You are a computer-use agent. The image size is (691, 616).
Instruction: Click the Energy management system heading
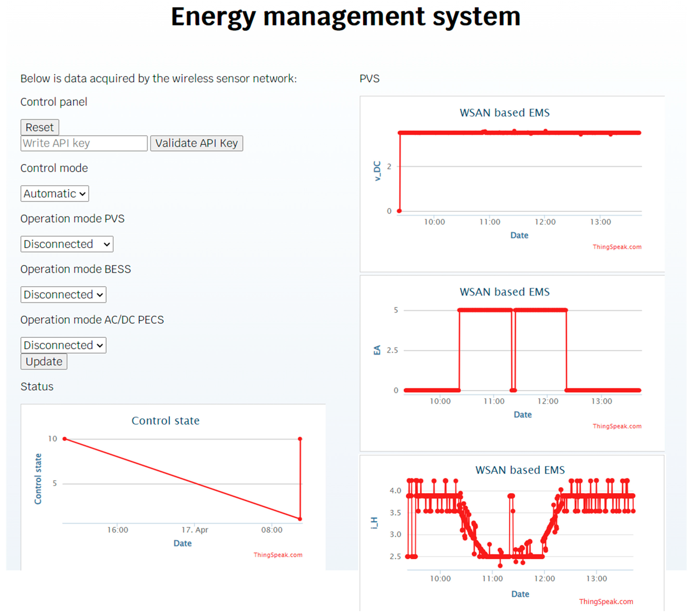(x=345, y=17)
